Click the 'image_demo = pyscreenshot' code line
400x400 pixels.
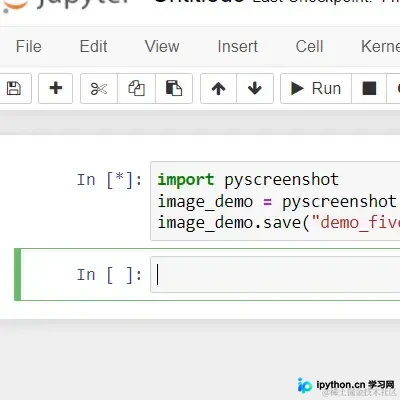point(277,202)
